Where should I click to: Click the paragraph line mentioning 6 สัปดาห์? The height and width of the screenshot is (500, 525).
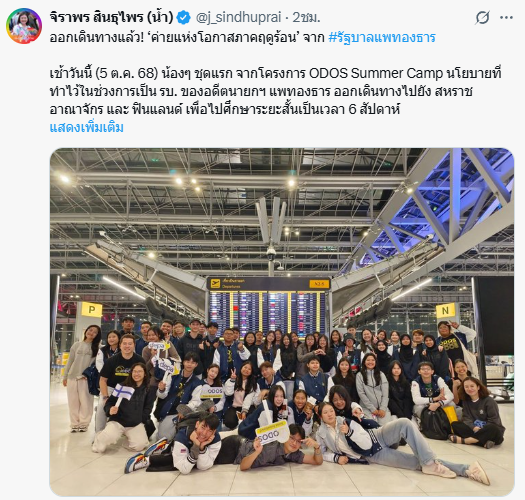click(225, 110)
